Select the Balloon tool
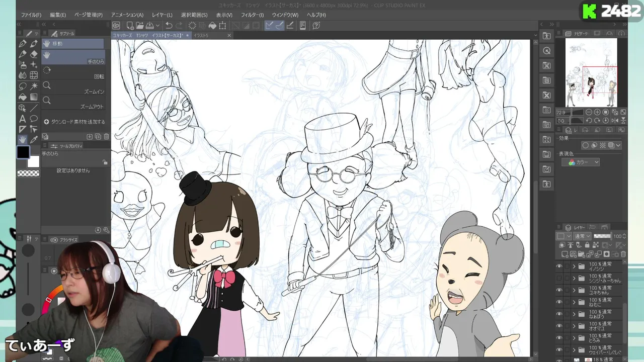 click(34, 119)
